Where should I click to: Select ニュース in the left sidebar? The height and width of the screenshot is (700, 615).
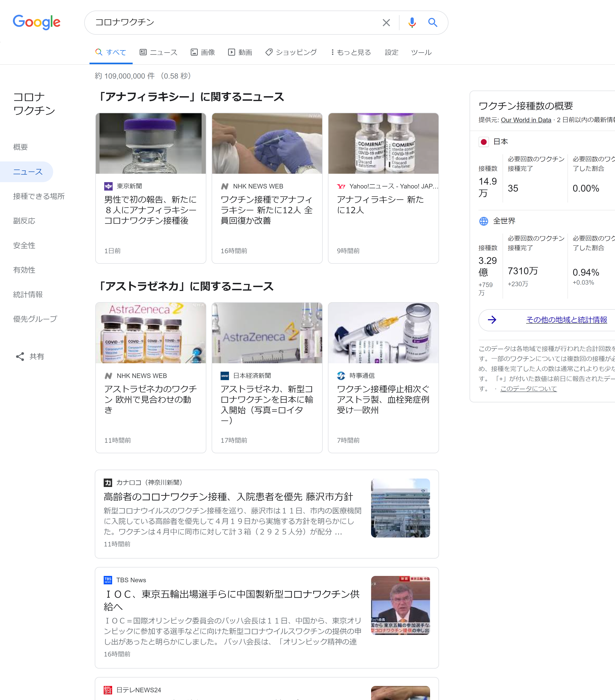tap(26, 172)
